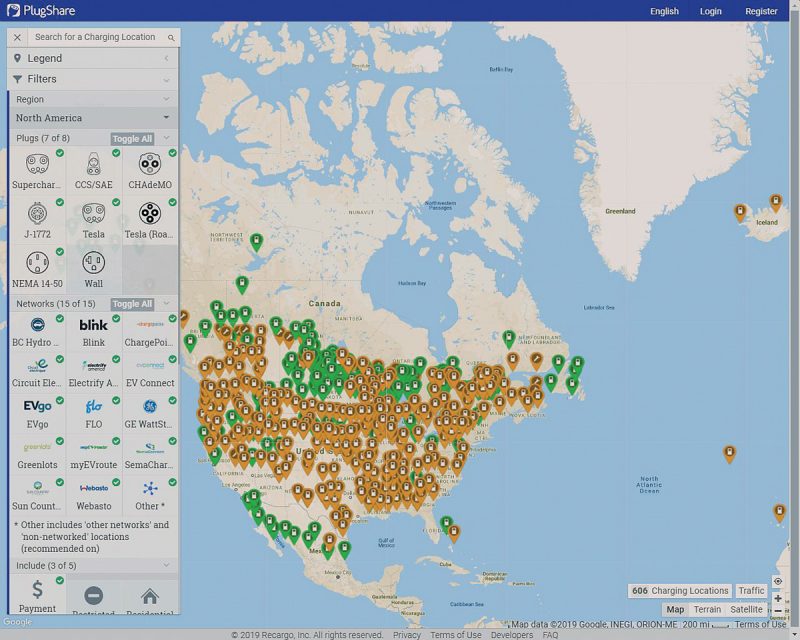
Task: Collapse the Filters section chevron
Action: [167, 80]
